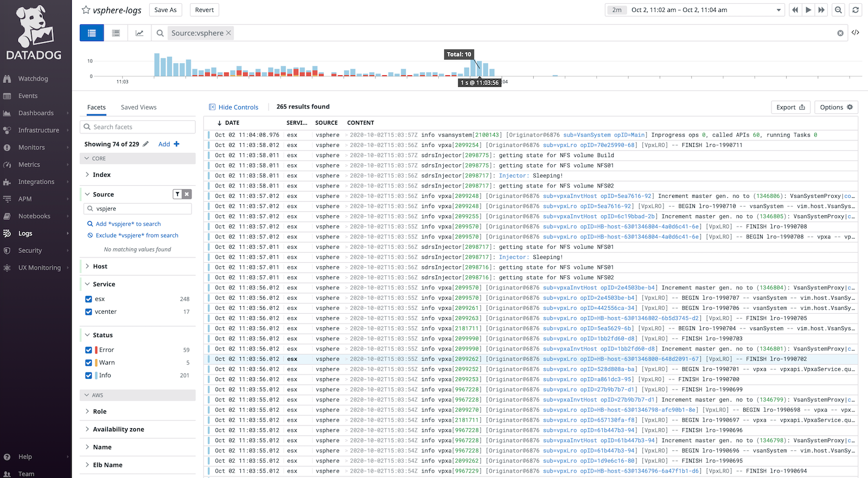Click the magnifier zoom-out time icon

838,10
